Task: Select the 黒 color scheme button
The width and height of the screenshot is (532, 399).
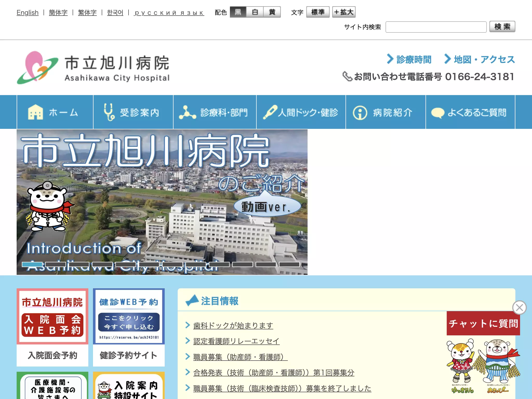Action: tap(238, 12)
